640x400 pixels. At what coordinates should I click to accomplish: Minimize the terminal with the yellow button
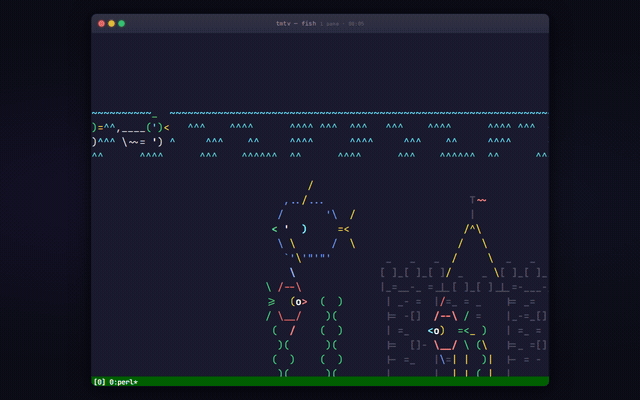pos(111,23)
